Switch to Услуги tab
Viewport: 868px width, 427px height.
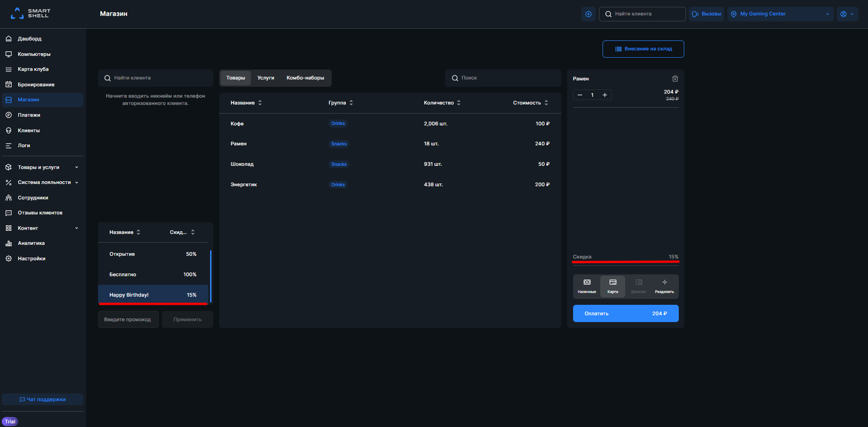[x=265, y=78]
